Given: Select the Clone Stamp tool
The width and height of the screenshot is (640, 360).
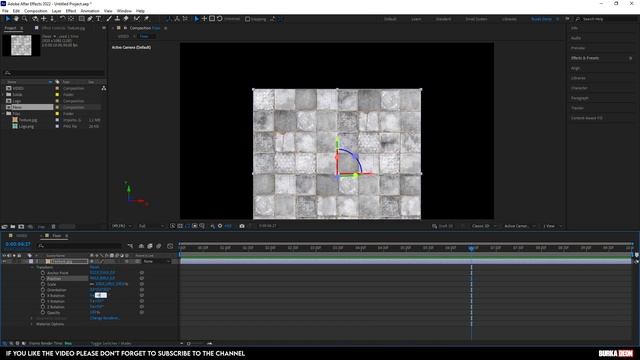Looking at the screenshot, I should pos(117,19).
